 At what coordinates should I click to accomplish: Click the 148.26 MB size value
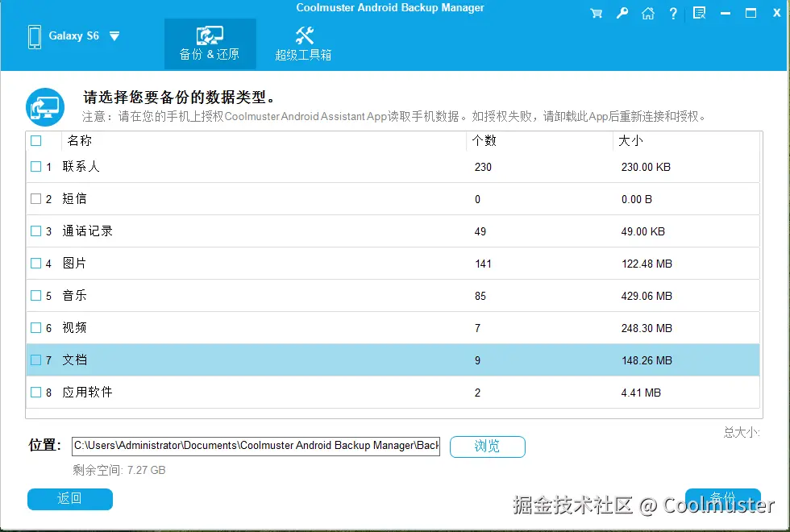point(647,361)
